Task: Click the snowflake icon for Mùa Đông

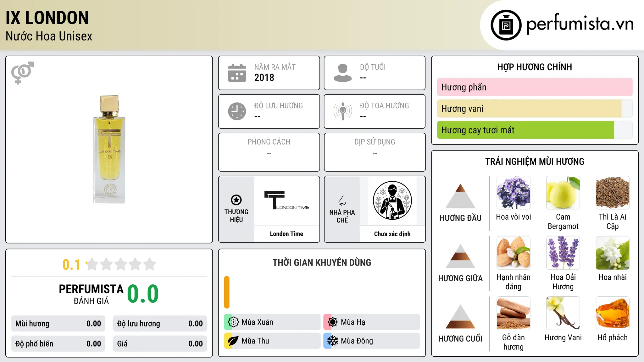Action: click(x=333, y=341)
